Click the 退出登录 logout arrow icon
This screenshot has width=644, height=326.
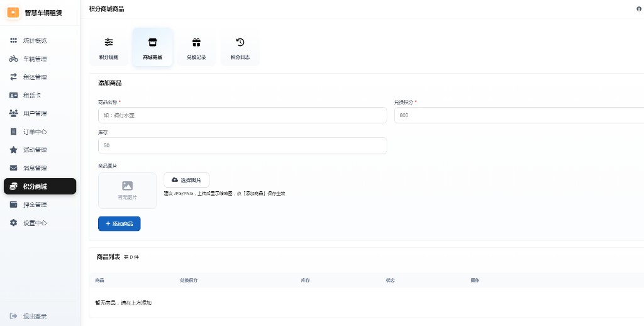click(x=14, y=316)
